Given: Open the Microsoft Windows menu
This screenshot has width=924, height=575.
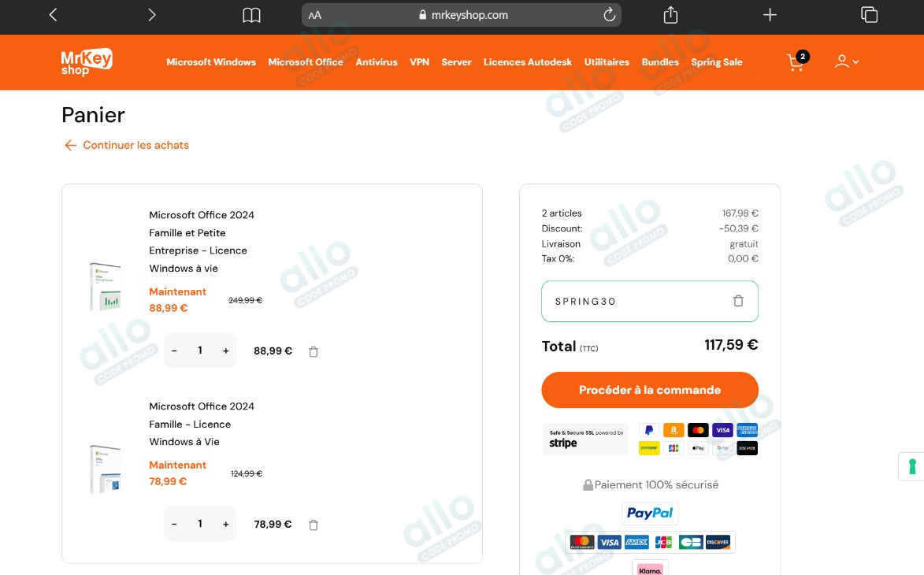Looking at the screenshot, I should click(210, 61).
